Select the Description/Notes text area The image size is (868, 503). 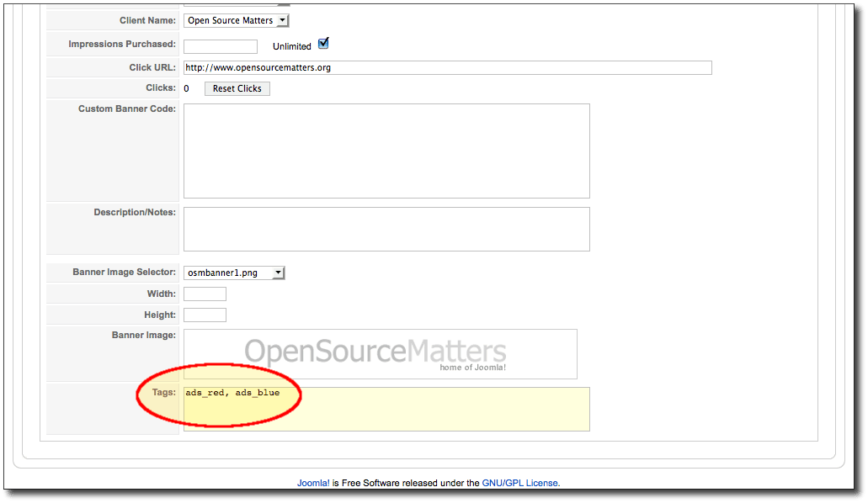[x=386, y=229]
